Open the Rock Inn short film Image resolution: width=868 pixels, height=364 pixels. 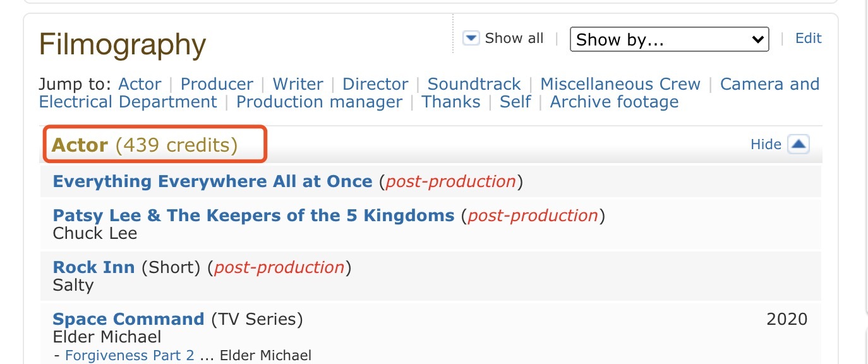point(93,267)
